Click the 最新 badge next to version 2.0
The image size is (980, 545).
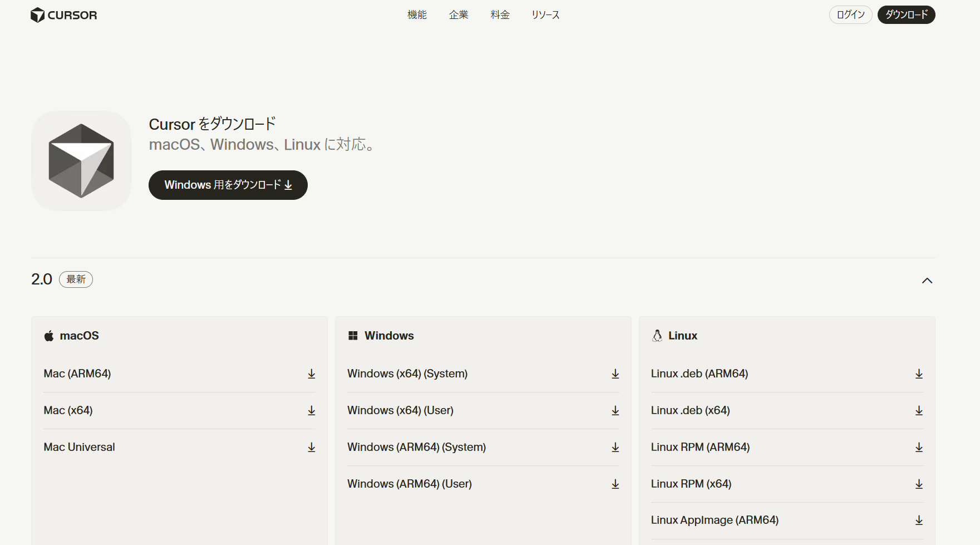pos(76,279)
